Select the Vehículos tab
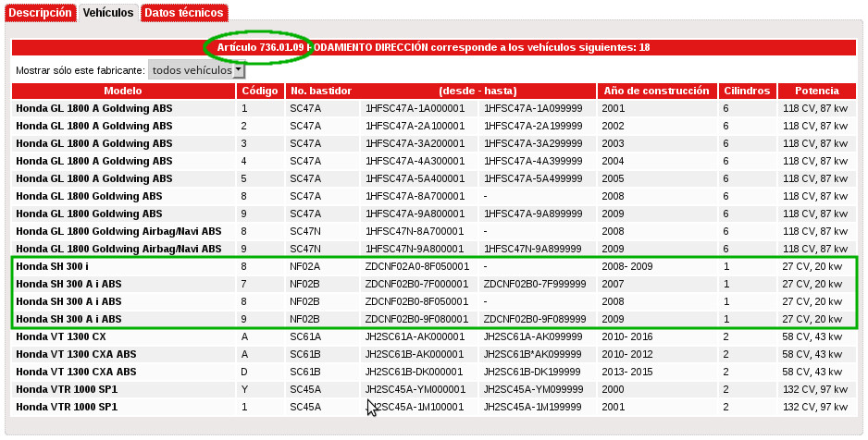This screenshot has height=440, width=868. [107, 13]
